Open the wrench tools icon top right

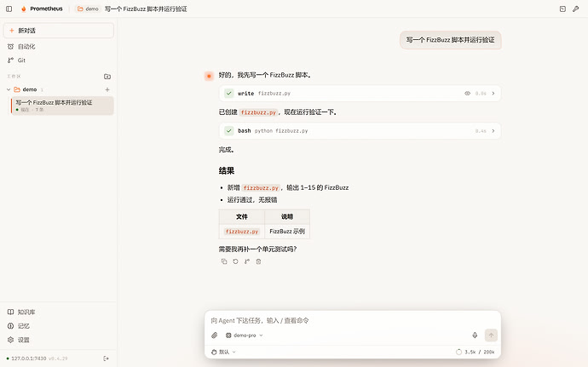point(575,9)
